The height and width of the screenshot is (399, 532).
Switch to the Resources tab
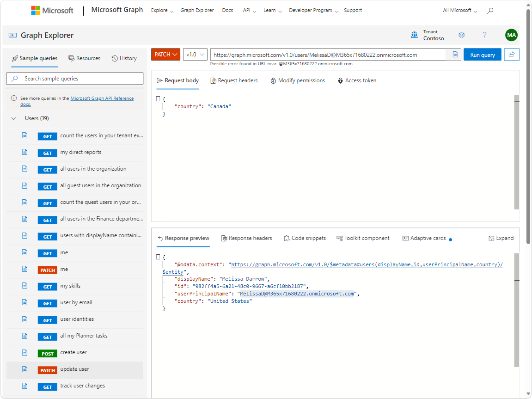click(85, 58)
